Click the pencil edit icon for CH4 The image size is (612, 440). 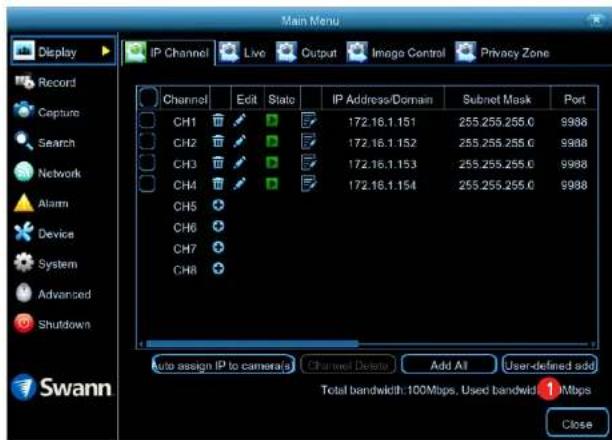pyautogui.click(x=239, y=183)
